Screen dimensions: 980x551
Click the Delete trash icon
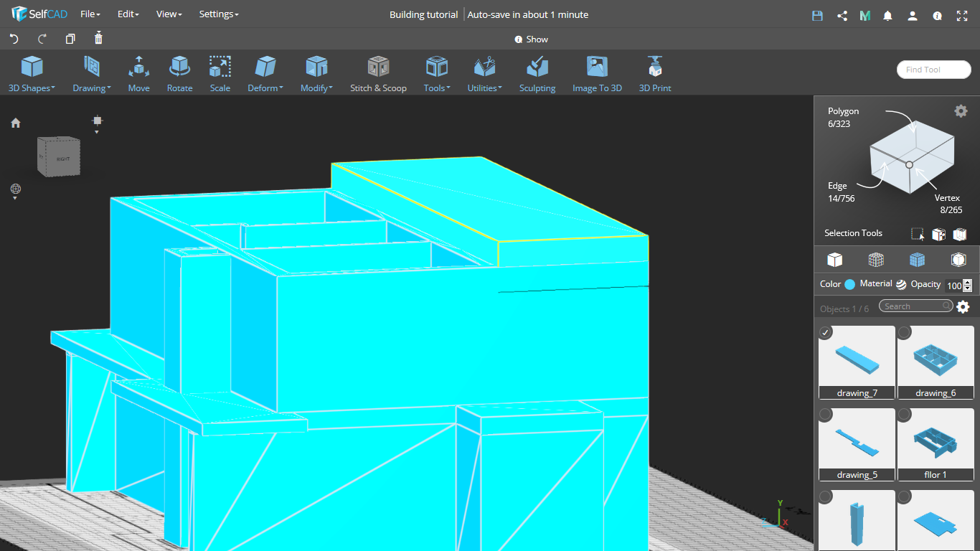pos(98,38)
